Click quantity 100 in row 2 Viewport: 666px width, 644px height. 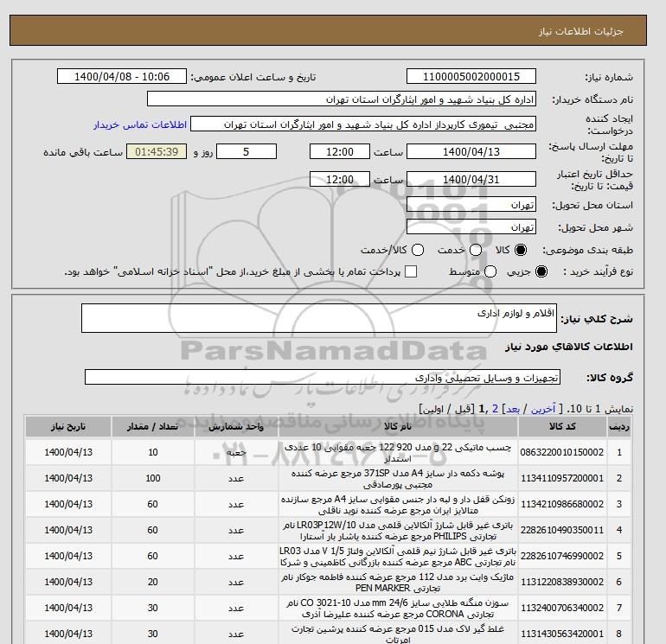click(153, 478)
